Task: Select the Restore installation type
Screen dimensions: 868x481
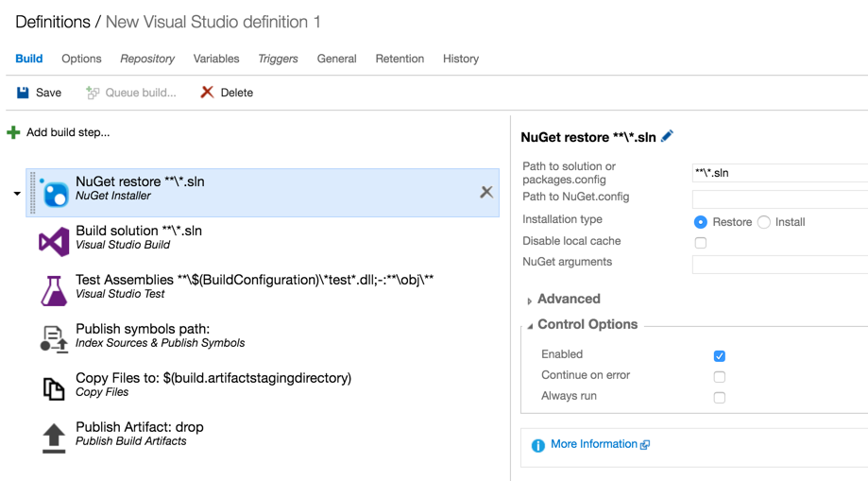Action: point(700,222)
